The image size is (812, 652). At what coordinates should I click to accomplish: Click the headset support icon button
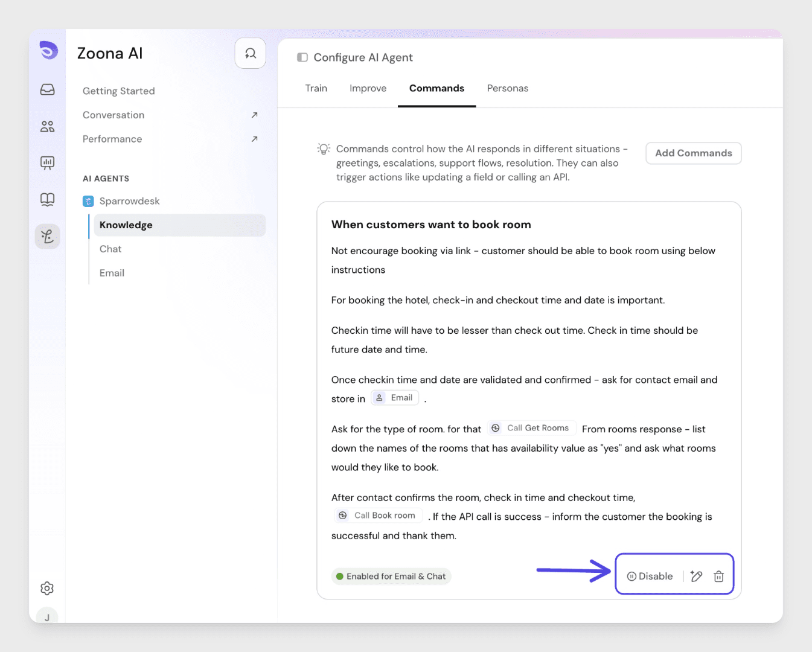[x=250, y=54]
